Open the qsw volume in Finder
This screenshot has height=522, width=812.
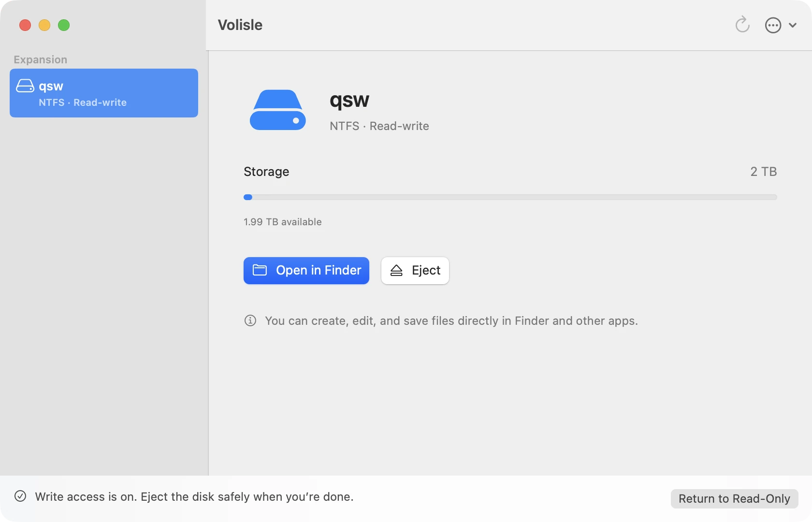[306, 271]
